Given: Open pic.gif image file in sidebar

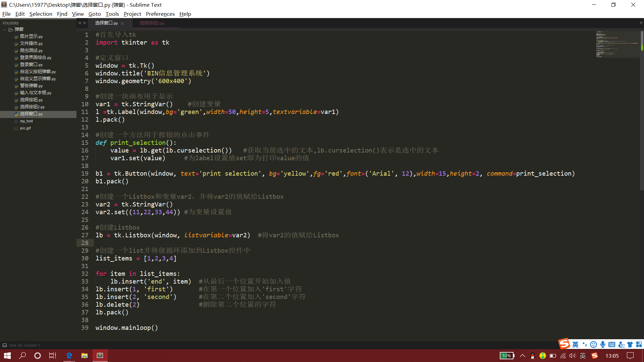Looking at the screenshot, I should [25, 128].
